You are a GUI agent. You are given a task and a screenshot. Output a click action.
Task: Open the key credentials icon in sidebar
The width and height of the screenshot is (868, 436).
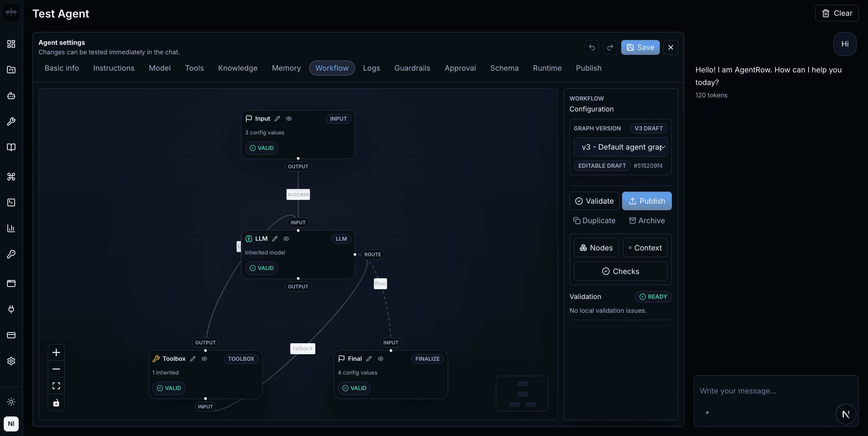pyautogui.click(x=11, y=254)
